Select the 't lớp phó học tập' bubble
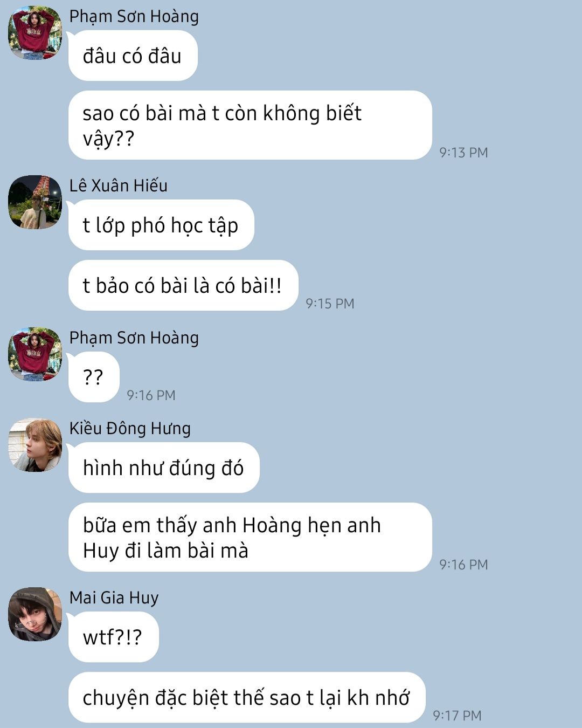This screenshot has width=582, height=728. 161,225
